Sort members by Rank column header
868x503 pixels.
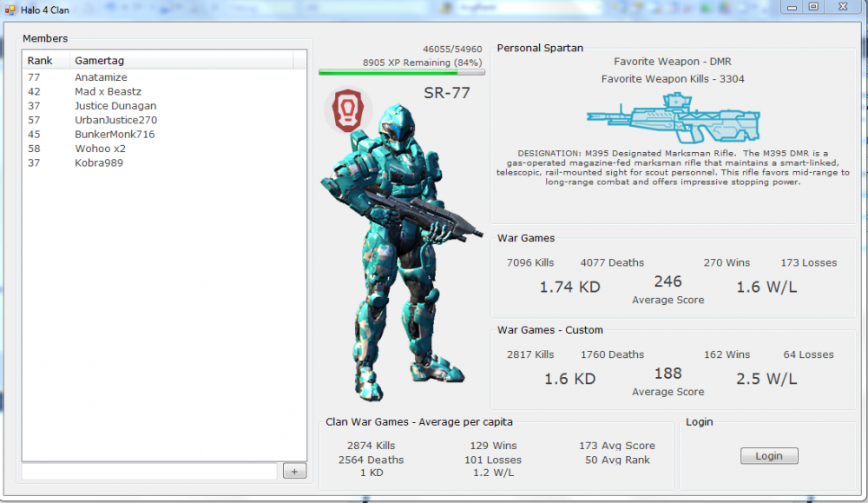click(45, 61)
